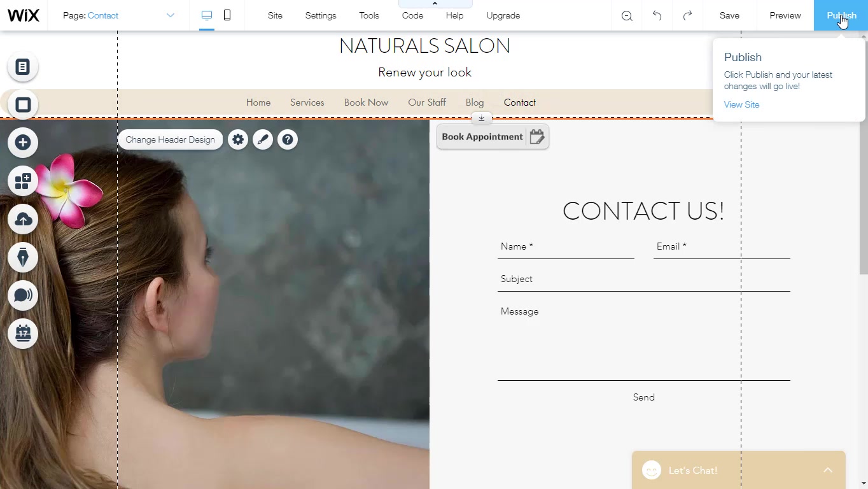Image resolution: width=868 pixels, height=489 pixels.
Task: Open My Uploads cloud icon
Action: [23, 220]
